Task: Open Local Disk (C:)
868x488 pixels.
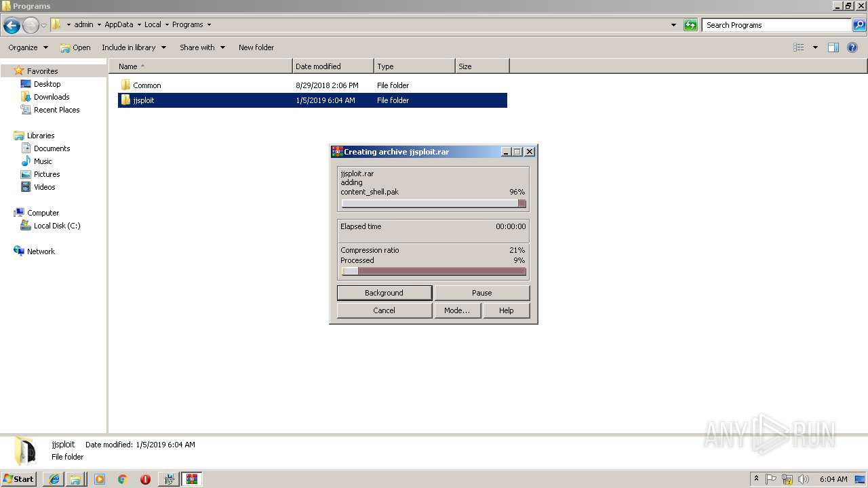Action: click(x=57, y=226)
